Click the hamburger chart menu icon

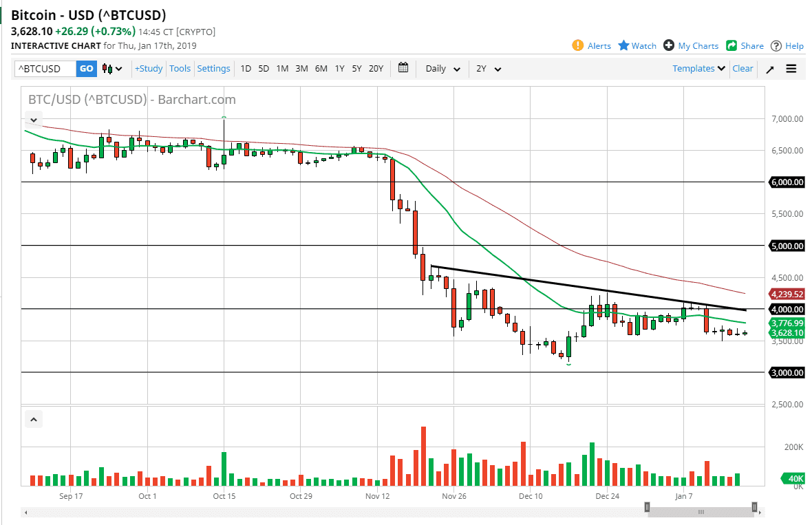791,68
